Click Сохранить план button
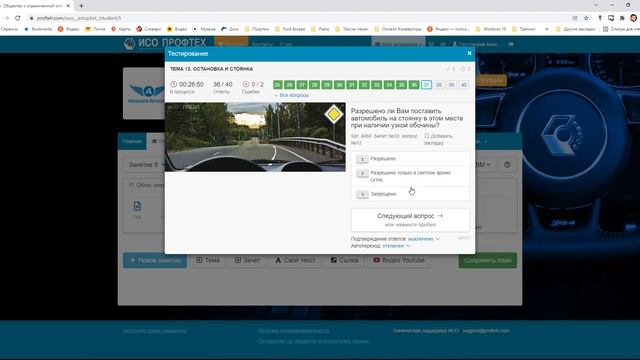 [x=488, y=260]
